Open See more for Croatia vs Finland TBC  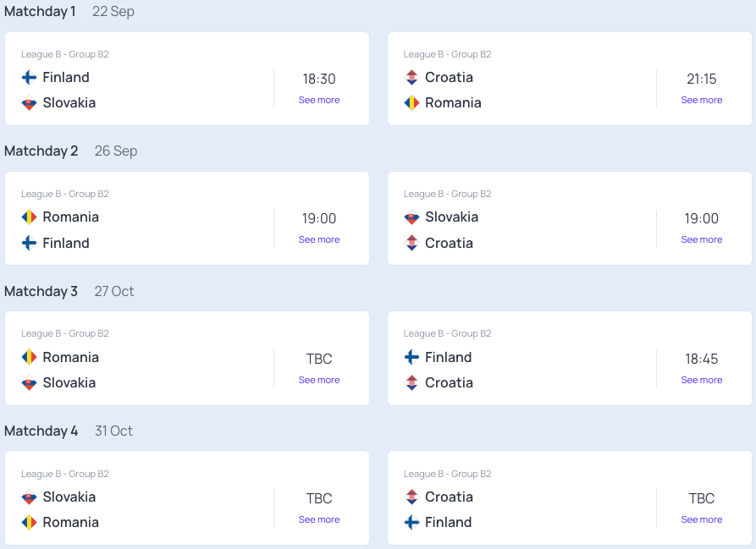click(x=702, y=519)
